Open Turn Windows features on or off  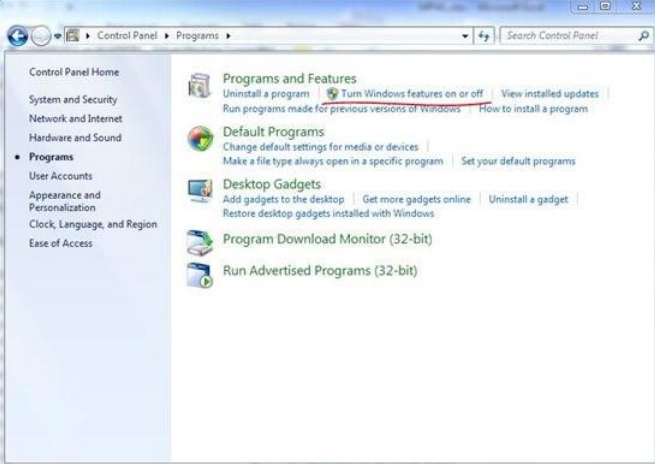pos(411,94)
